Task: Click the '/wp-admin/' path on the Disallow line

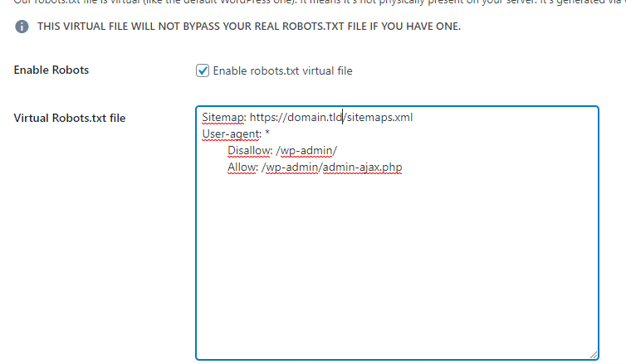Action: click(306, 151)
